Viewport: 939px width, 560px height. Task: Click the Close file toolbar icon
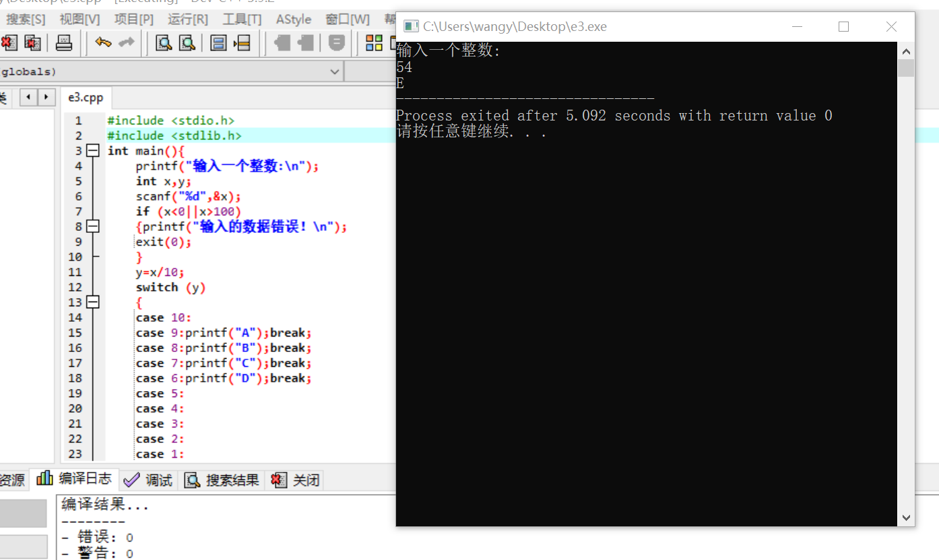tap(9, 43)
